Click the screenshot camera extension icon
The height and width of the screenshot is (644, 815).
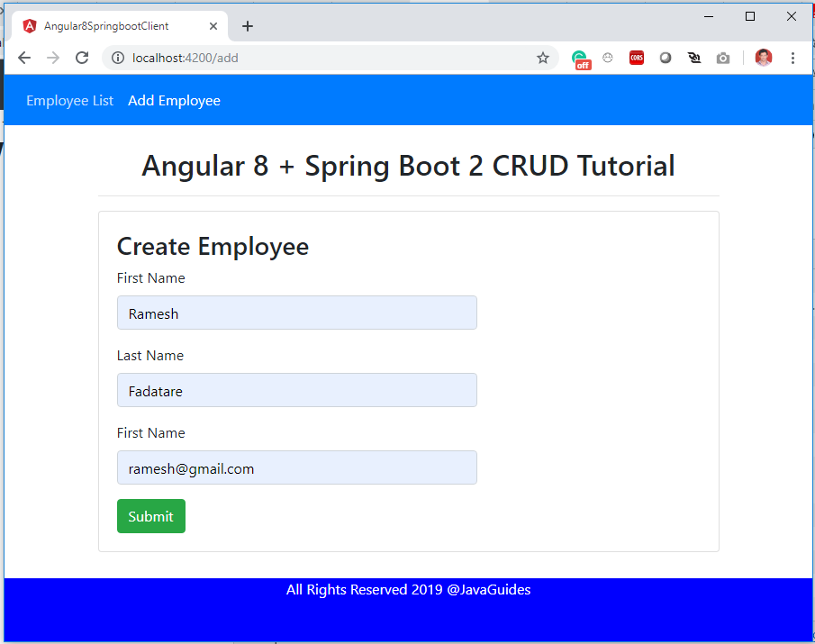tap(723, 58)
